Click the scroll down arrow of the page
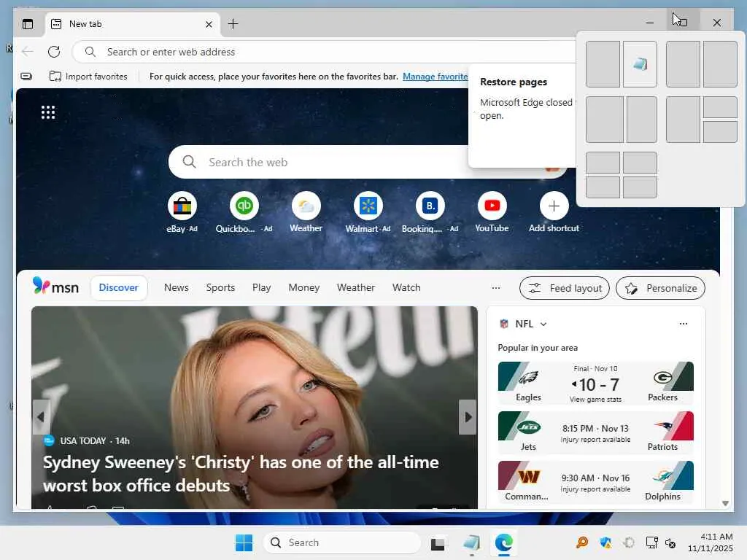The height and width of the screenshot is (560, 747). pos(725,503)
